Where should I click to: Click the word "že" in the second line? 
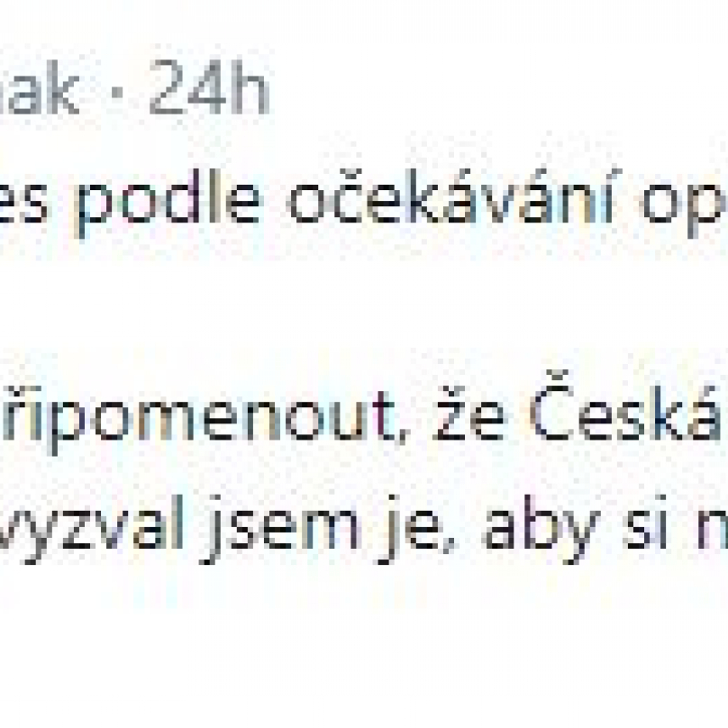469,414
